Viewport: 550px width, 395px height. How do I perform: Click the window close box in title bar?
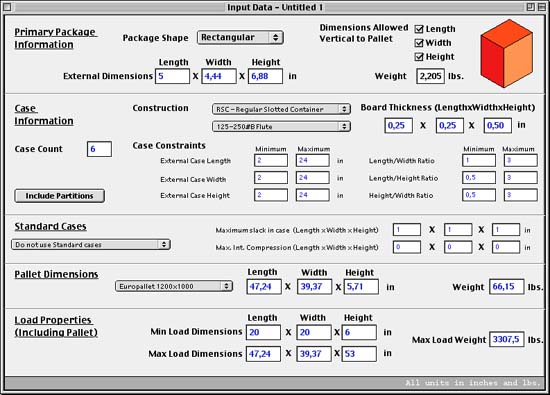pos(7,7)
